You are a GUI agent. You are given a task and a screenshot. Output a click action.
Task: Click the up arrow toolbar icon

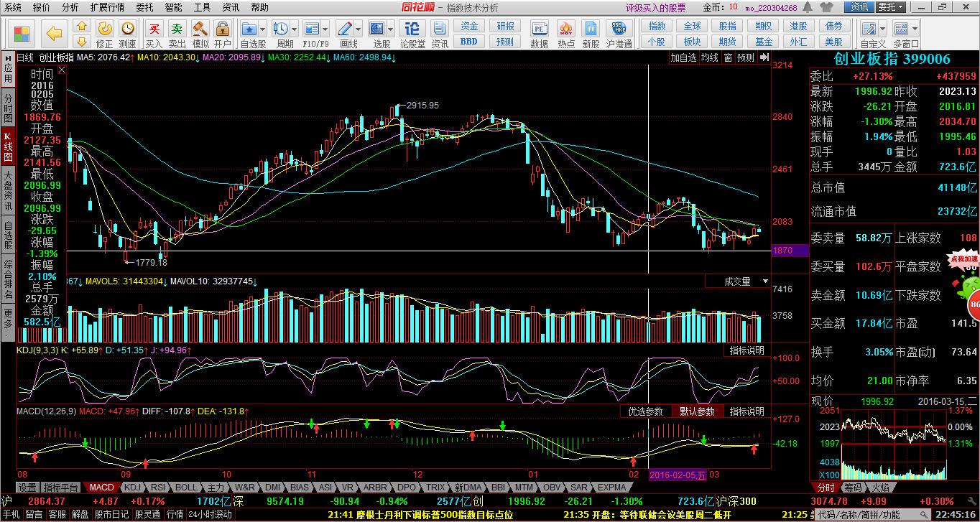(x=82, y=27)
